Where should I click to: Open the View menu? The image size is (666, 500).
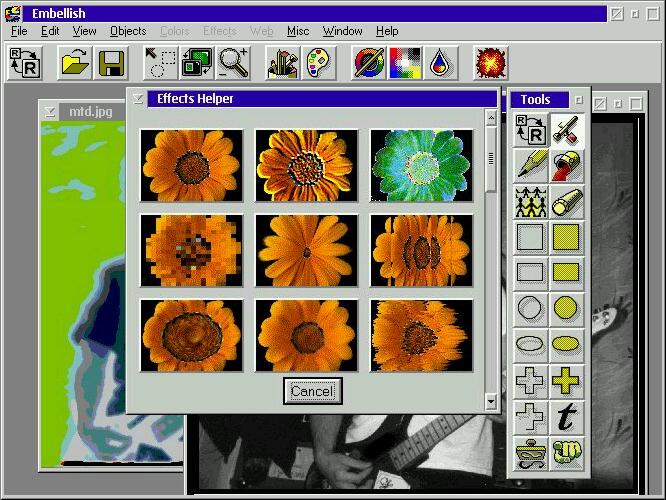click(x=84, y=31)
